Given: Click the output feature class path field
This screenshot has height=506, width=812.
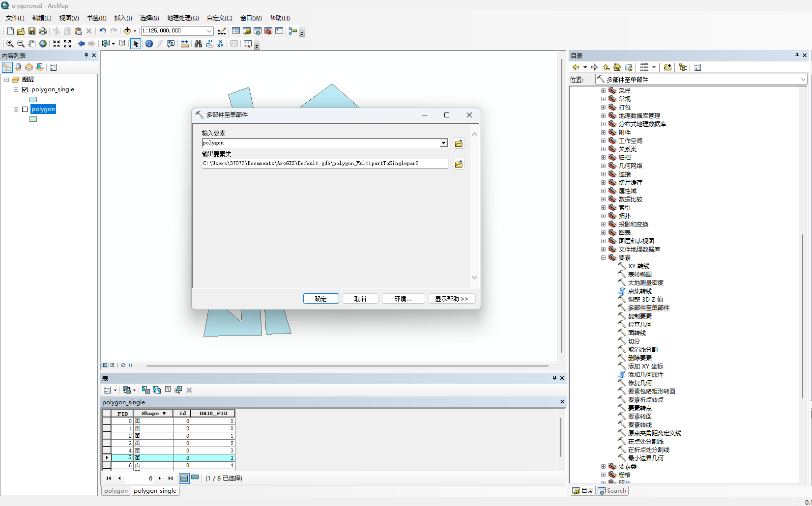Looking at the screenshot, I should point(325,164).
